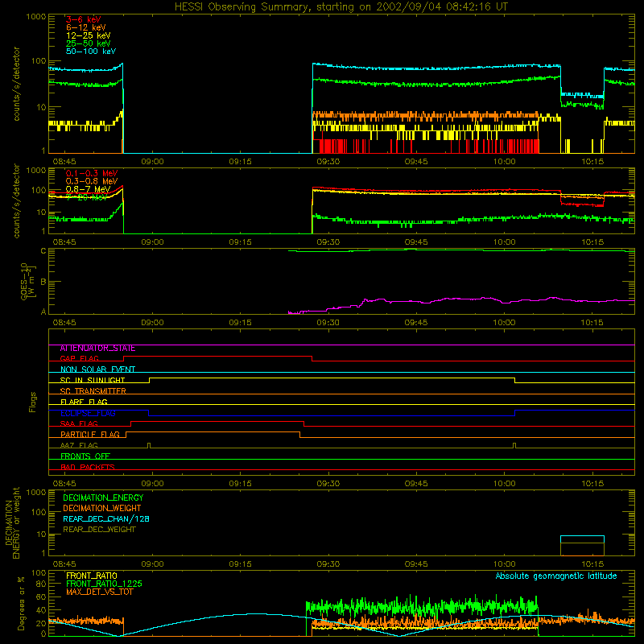644x644 pixels.
Task: Click the C level label on GOES axis
Action: 43,250
